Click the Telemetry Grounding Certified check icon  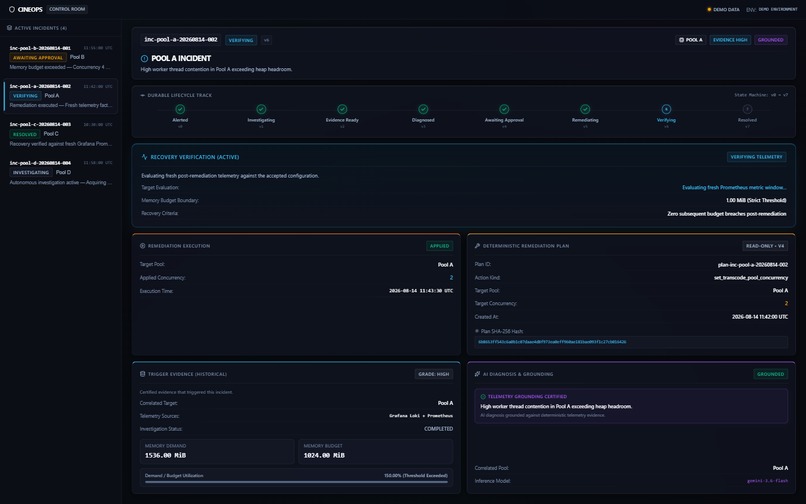[x=483, y=397]
